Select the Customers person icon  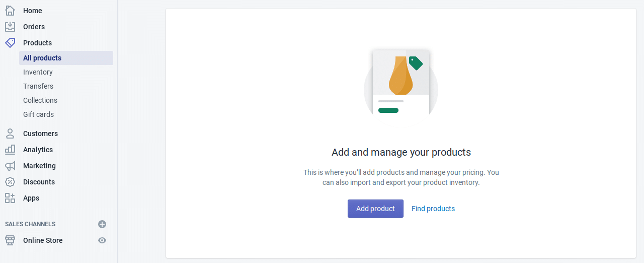tap(10, 134)
